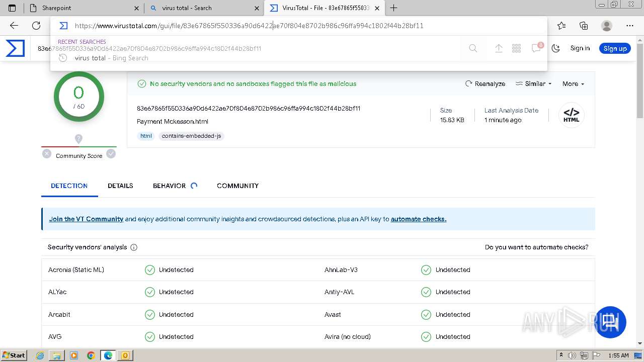Click the Antiy-AVL vendor name
Screen dimensions: 644x362
click(340, 292)
